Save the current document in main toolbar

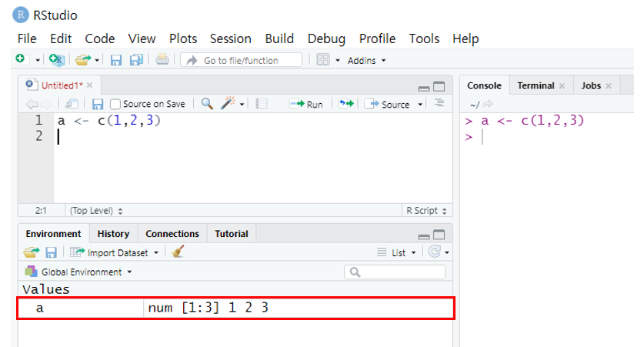click(116, 60)
